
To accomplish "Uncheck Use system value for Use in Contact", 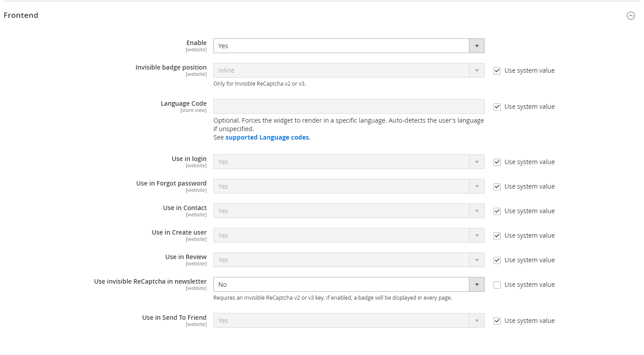I will [497, 211].
